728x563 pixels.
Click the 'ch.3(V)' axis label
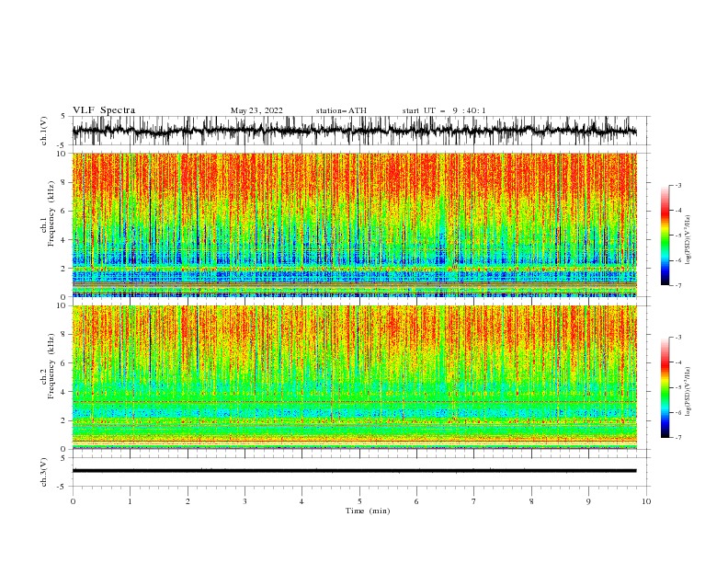click(44, 472)
